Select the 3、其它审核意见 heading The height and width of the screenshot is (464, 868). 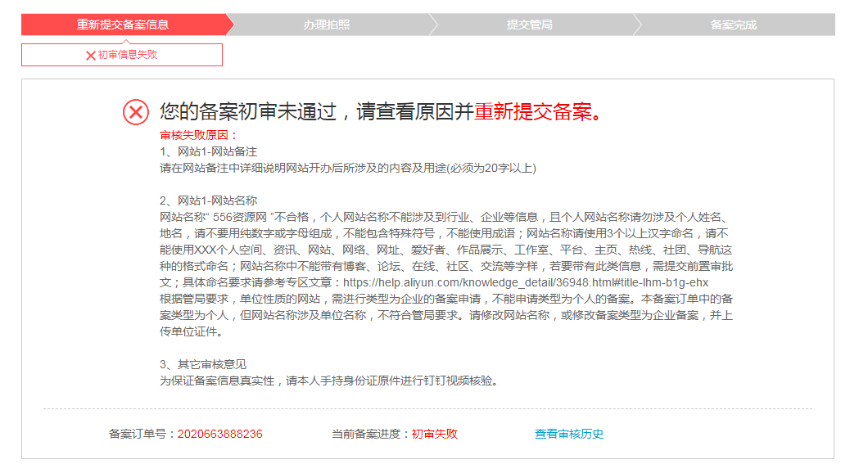[x=203, y=364]
